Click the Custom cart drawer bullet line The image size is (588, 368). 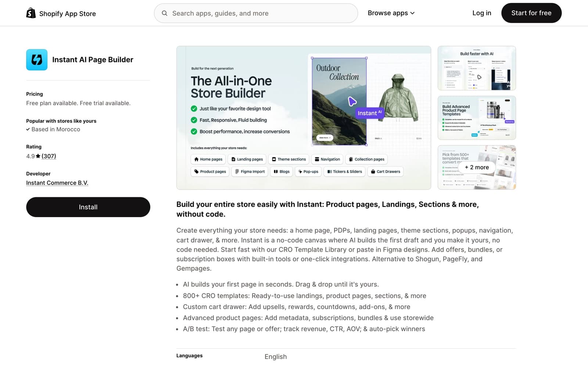[297, 307]
